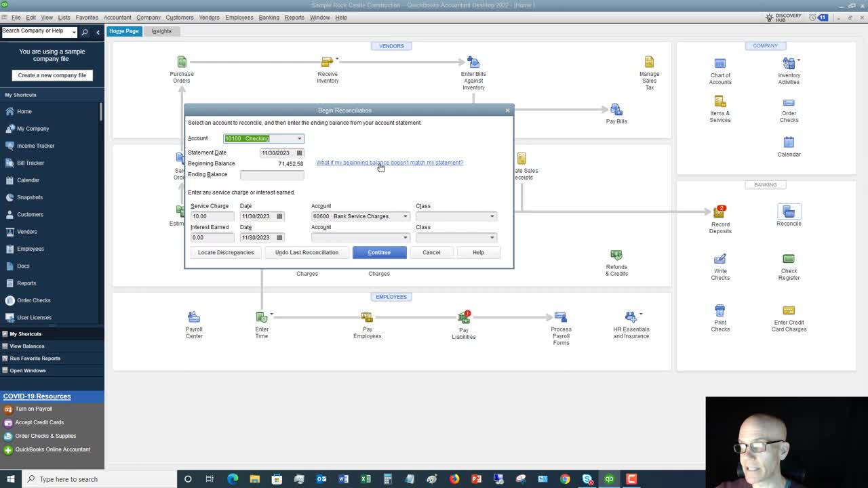The width and height of the screenshot is (868, 488).
Task: Open Purchase Orders icon
Action: pyautogui.click(x=182, y=62)
